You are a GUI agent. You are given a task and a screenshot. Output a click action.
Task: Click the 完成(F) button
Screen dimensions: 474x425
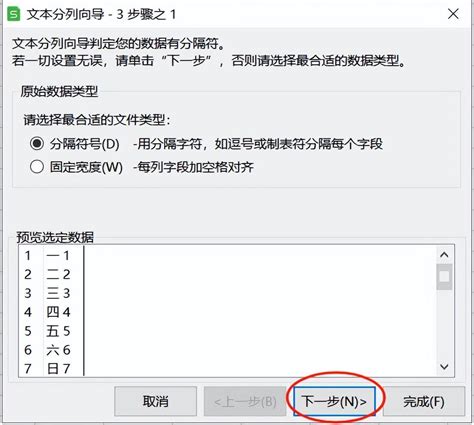(x=424, y=401)
